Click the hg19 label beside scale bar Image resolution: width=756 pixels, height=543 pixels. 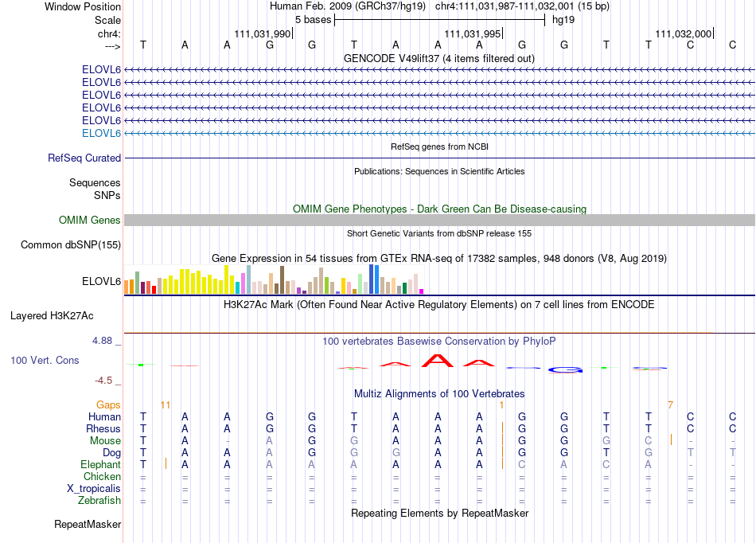point(563,20)
